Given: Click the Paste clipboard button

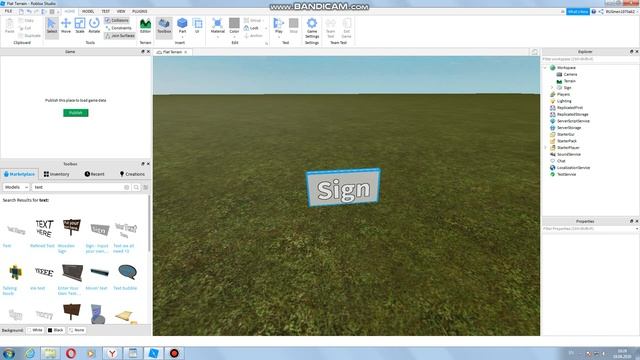Looking at the screenshot, I should pyautogui.click(x=9, y=26).
